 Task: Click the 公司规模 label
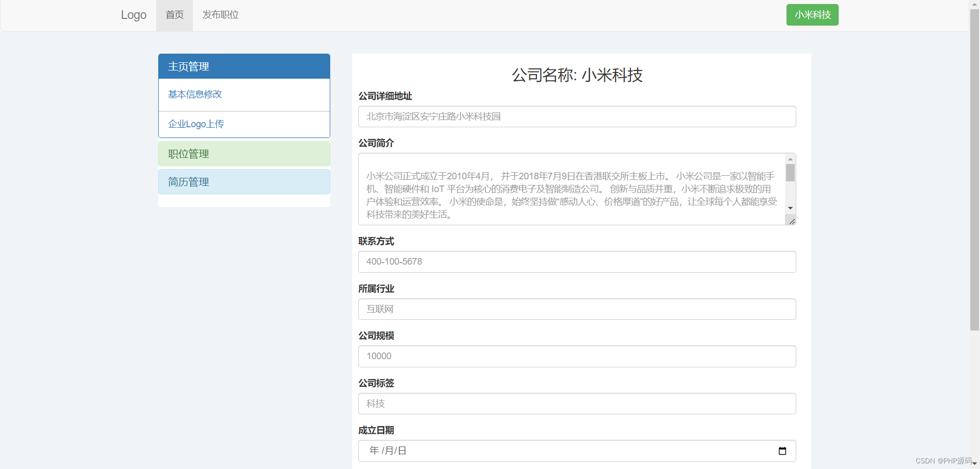point(376,336)
